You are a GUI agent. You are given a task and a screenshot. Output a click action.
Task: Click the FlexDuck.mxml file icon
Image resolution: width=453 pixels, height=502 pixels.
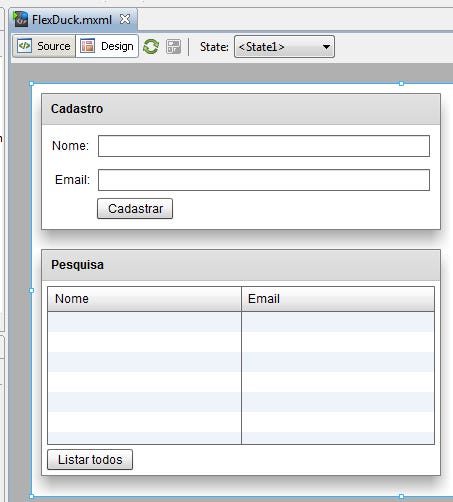(x=21, y=19)
